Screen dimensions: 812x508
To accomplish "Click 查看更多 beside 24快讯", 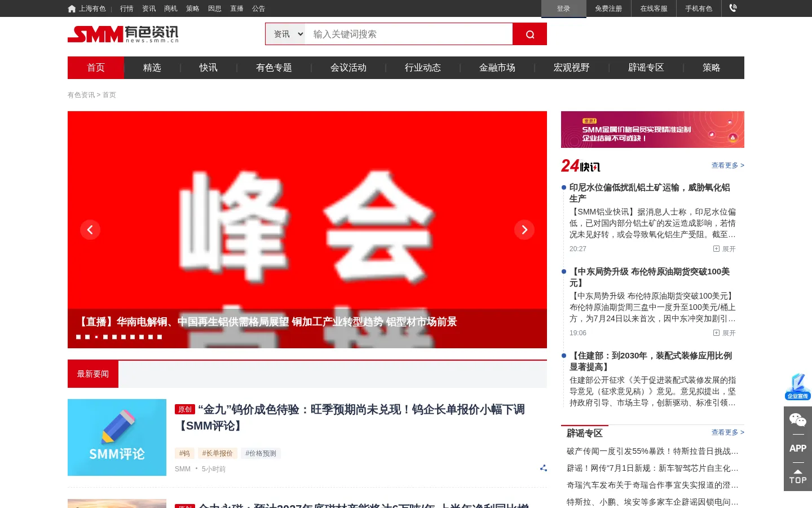I will [728, 165].
